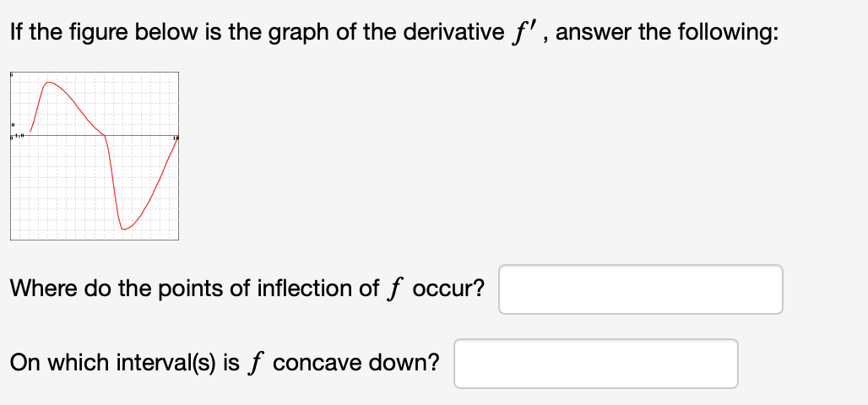
Task: Open the derivative graph image
Action: click(94, 156)
